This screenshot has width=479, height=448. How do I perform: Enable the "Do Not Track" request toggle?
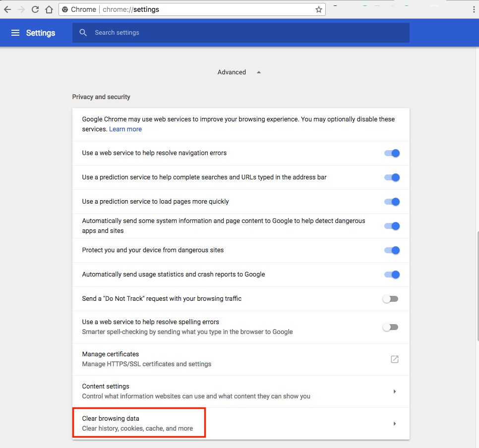(390, 299)
